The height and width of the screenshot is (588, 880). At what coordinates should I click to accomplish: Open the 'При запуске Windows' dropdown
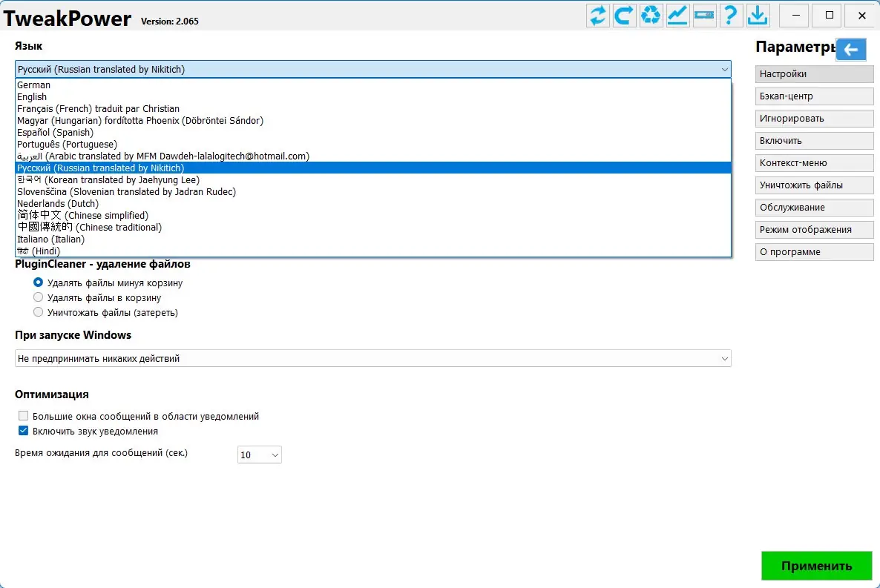[372, 358]
